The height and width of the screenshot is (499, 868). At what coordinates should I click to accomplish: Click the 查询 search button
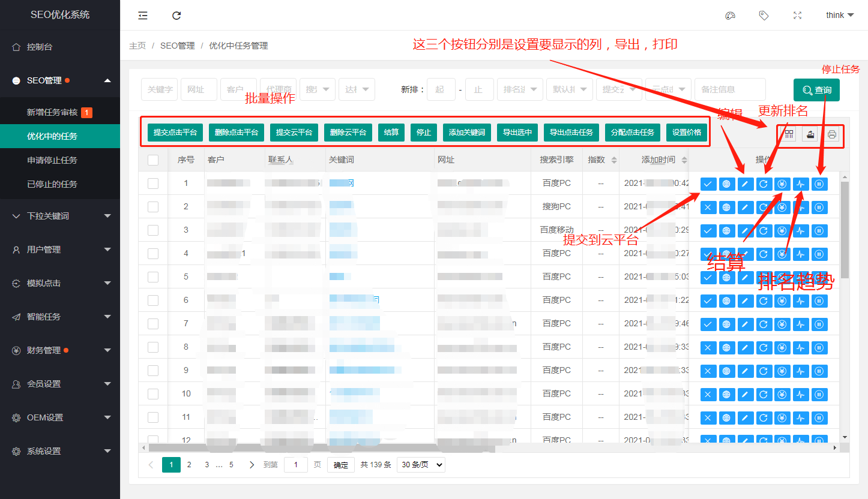[816, 90]
